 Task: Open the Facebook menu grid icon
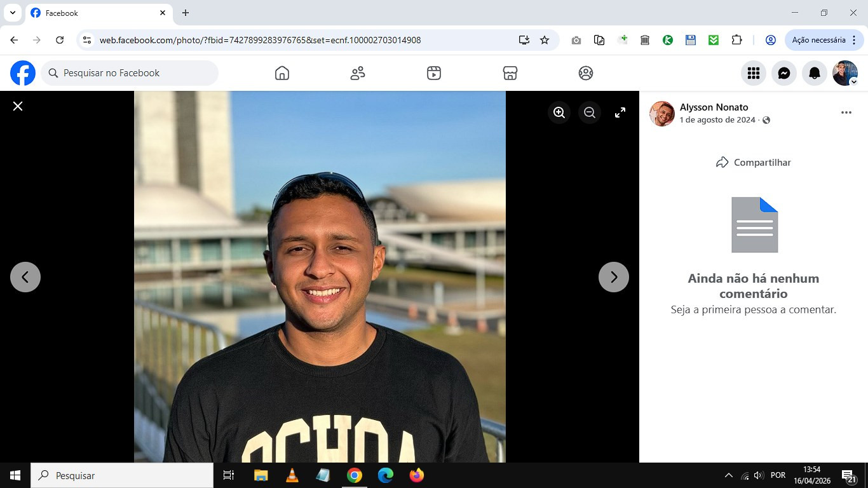pos(754,73)
